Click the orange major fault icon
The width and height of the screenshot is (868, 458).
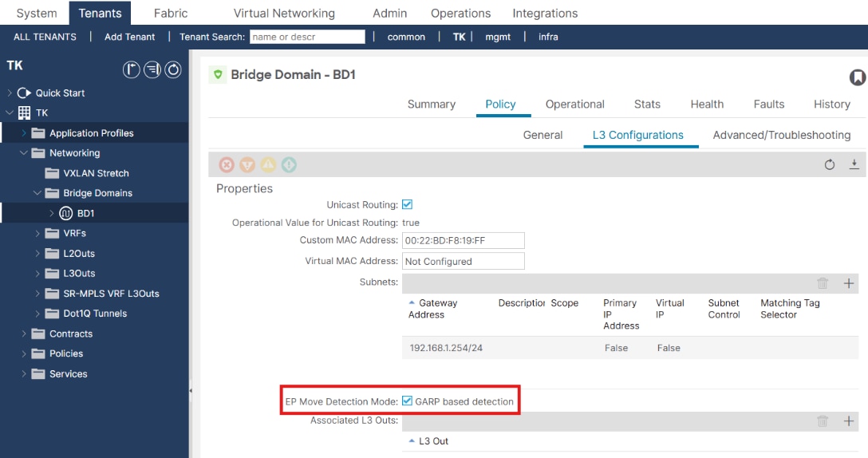[x=247, y=164]
